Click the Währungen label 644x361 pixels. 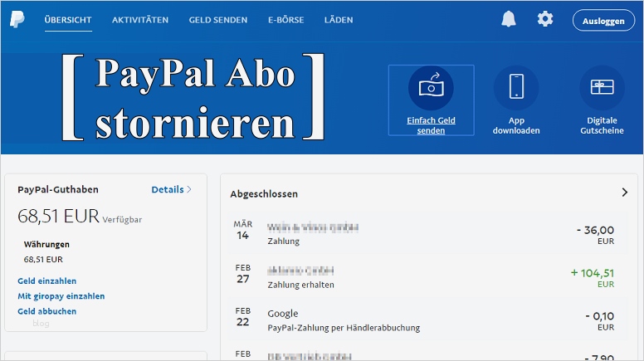[x=46, y=244]
